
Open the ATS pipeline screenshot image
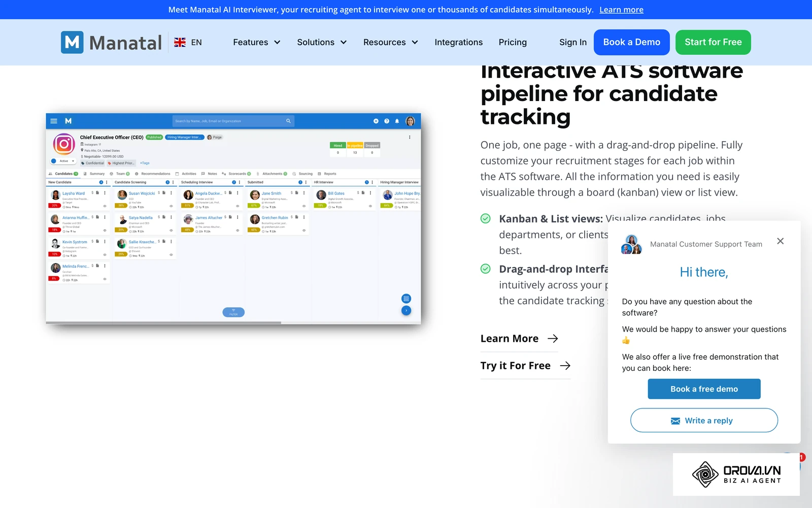[x=233, y=218]
